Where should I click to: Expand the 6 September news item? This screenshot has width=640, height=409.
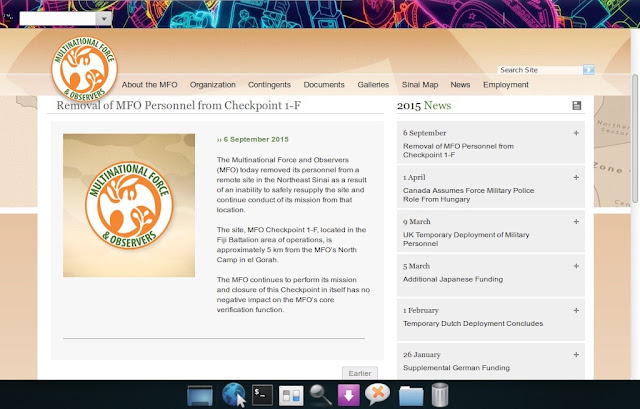point(576,133)
